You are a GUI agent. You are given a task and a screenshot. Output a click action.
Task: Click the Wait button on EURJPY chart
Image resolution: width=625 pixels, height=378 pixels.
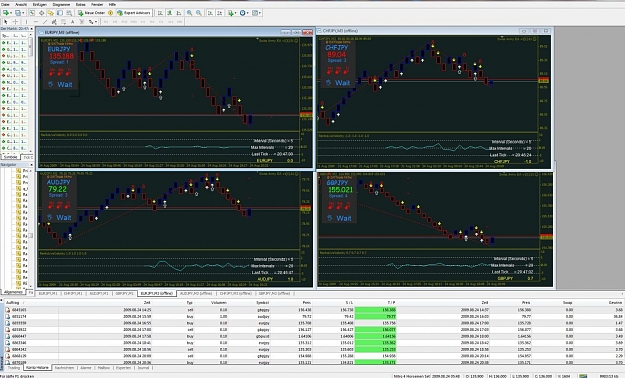60,84
